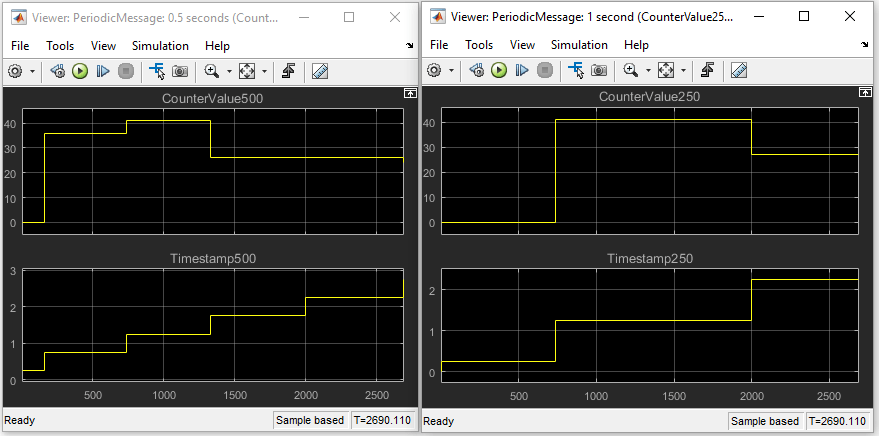Open Simulation menu in 0.5 seconds viewer

point(160,46)
